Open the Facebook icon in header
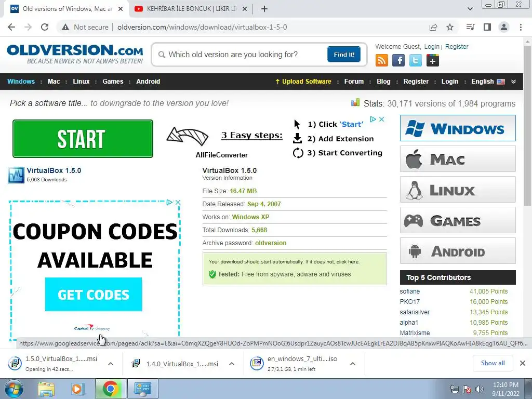532x399 pixels. (398, 60)
